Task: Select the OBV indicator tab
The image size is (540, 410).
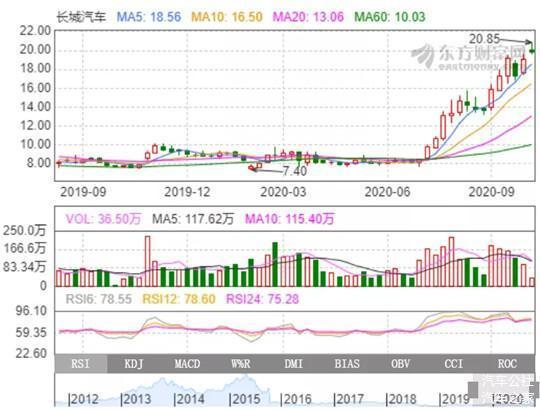Action: click(x=401, y=364)
